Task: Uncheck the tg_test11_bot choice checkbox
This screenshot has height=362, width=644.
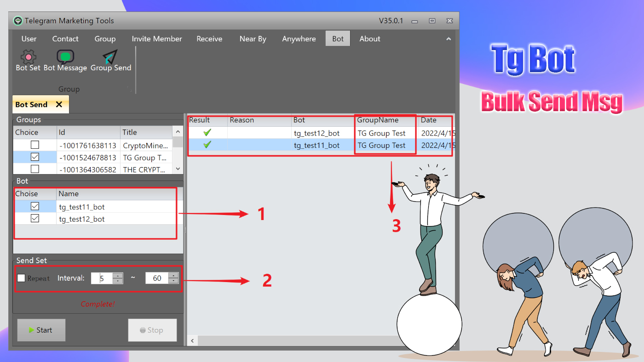Action: (35, 206)
